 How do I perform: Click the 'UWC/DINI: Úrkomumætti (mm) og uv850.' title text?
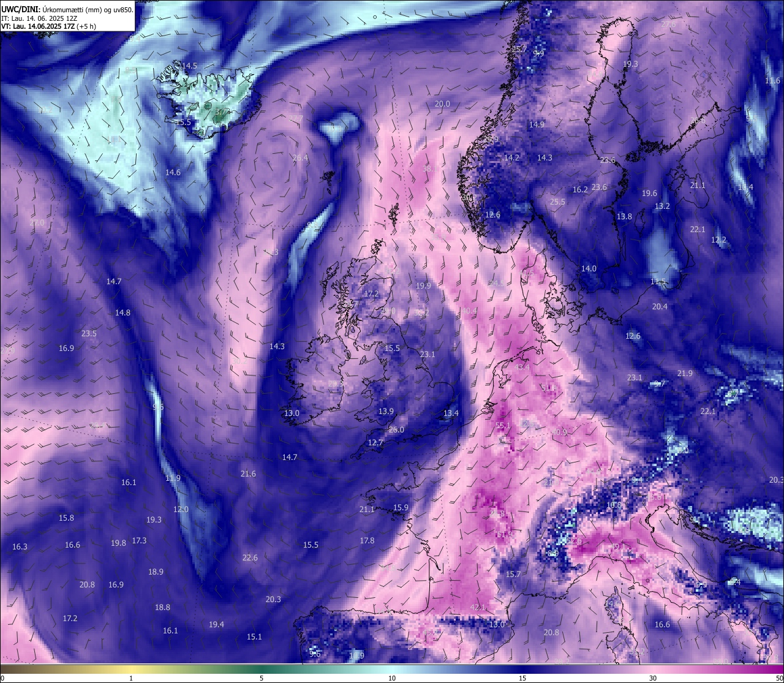click(x=67, y=9)
